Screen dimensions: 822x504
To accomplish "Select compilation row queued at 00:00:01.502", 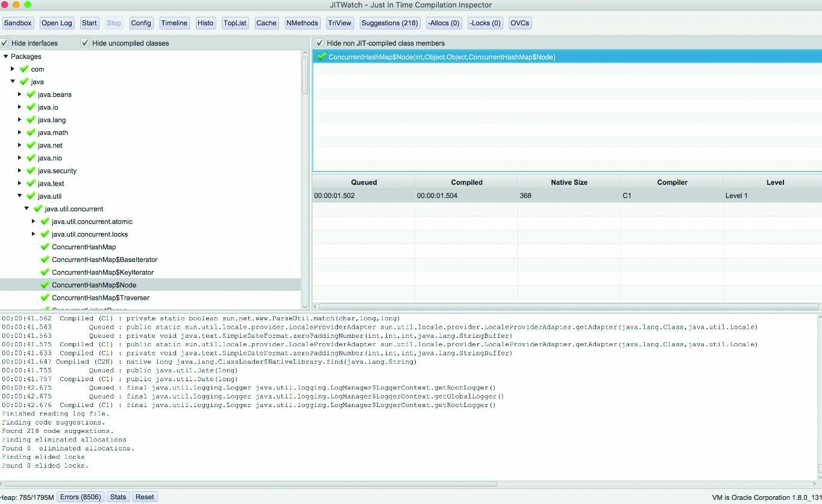I will [567, 196].
